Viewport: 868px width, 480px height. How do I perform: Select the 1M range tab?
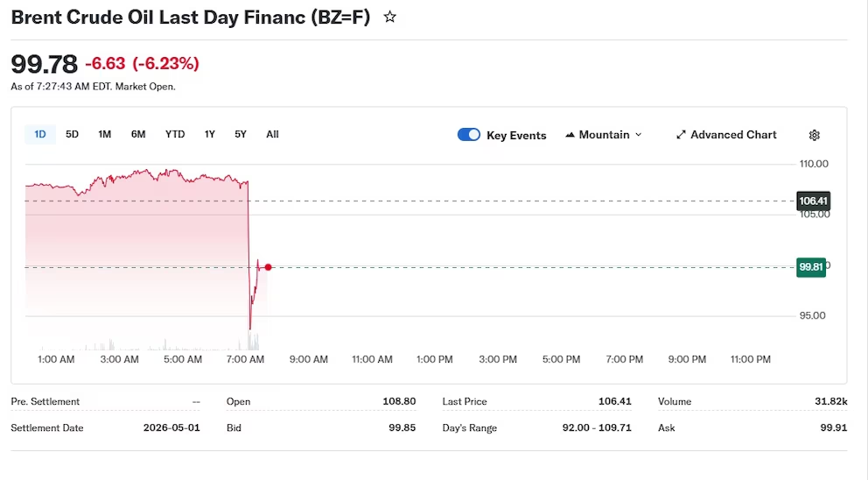tap(105, 134)
